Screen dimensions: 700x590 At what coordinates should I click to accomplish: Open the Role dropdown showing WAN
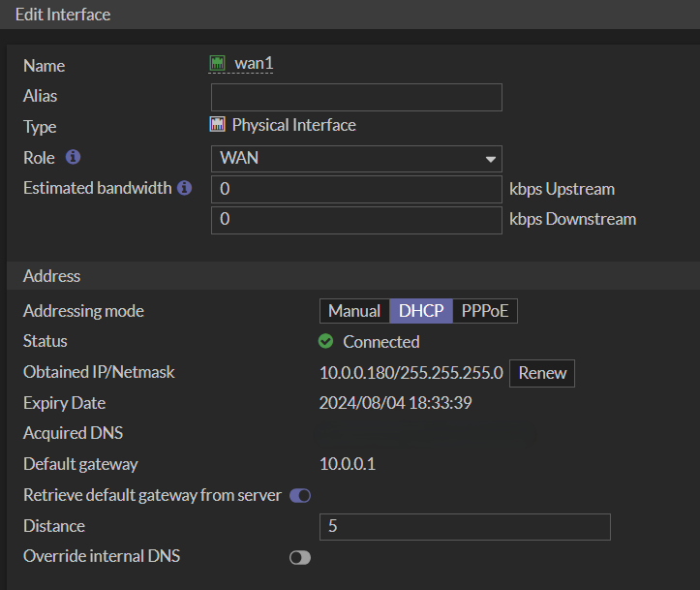(x=349, y=158)
